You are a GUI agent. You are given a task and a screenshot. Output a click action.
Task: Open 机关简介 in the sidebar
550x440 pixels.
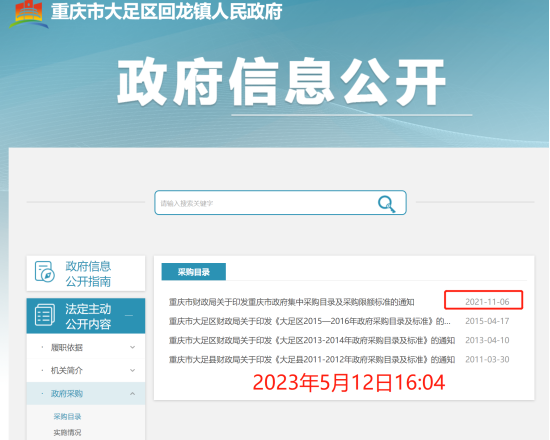[x=67, y=370]
